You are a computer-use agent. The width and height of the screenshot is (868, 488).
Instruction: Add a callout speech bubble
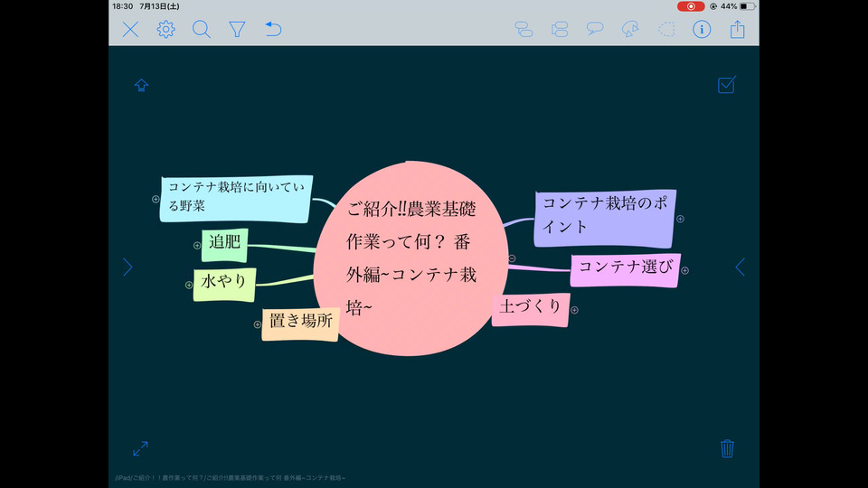(x=595, y=29)
